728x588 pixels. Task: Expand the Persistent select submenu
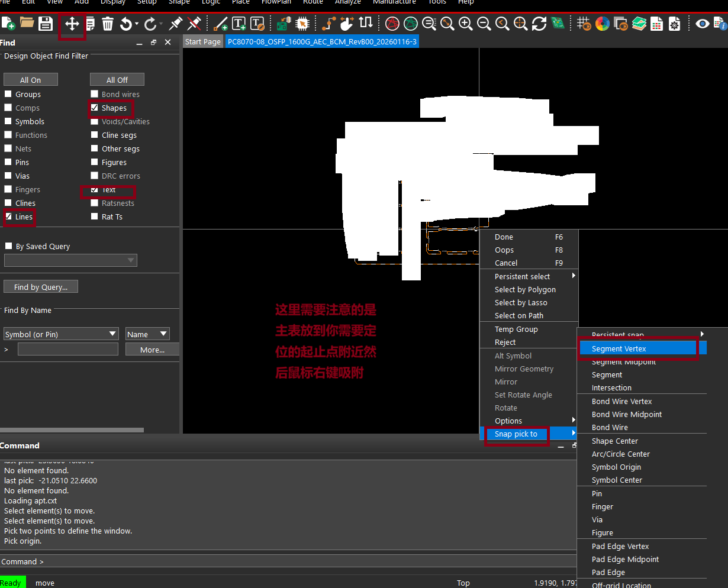pos(529,276)
